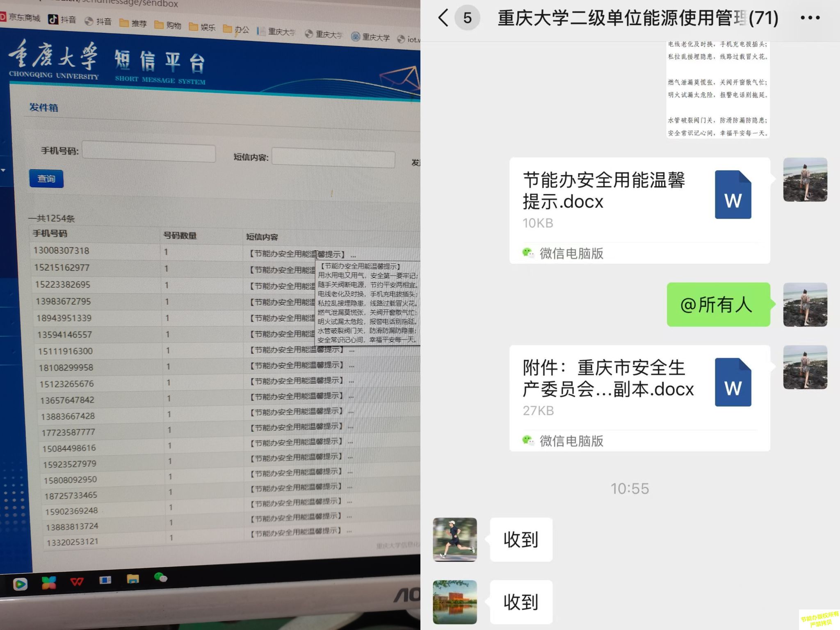
Task: Click the 短信内容 column header
Action: 262,237
